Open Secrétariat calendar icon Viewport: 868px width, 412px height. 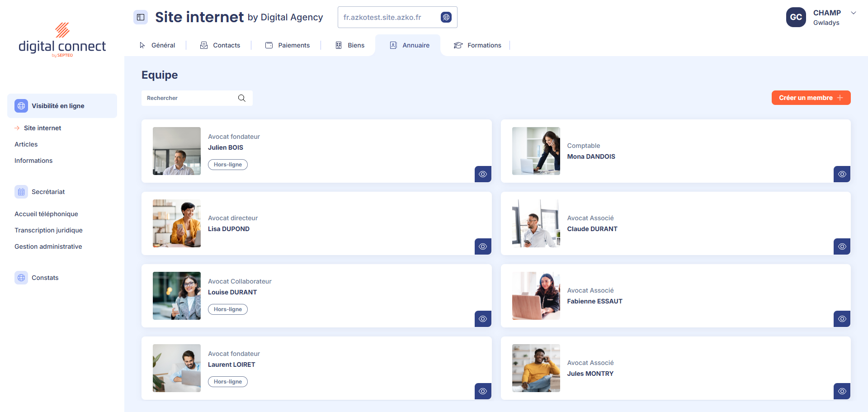coord(21,192)
